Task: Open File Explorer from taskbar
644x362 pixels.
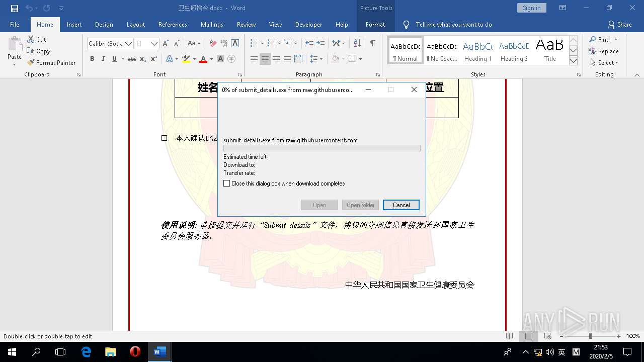Action: click(x=110, y=352)
